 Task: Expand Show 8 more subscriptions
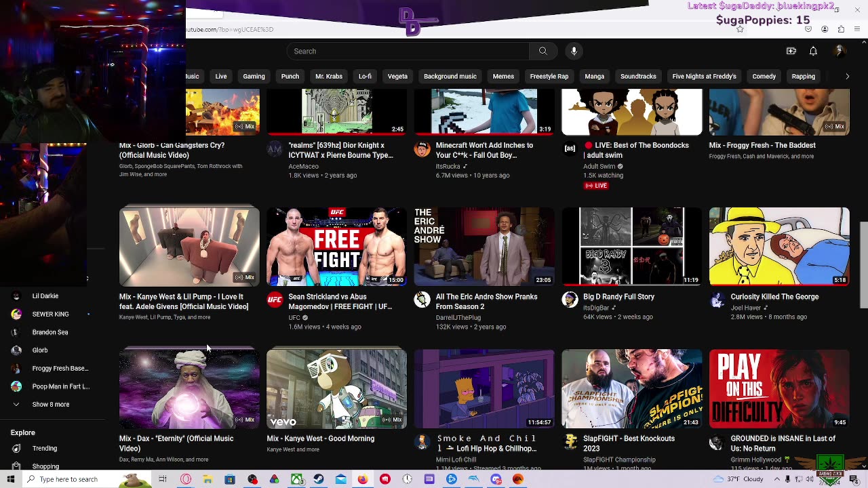[50, 404]
